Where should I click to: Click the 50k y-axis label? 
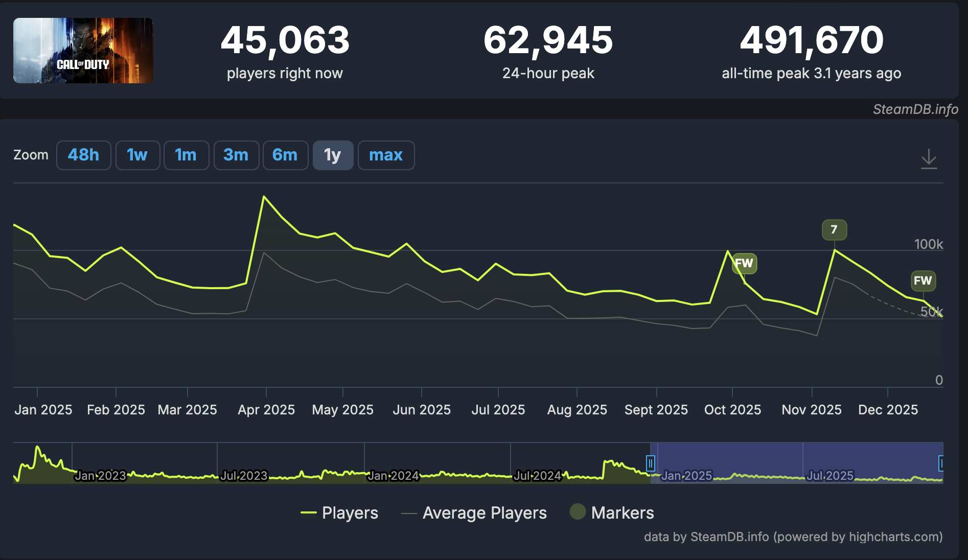pos(931,312)
